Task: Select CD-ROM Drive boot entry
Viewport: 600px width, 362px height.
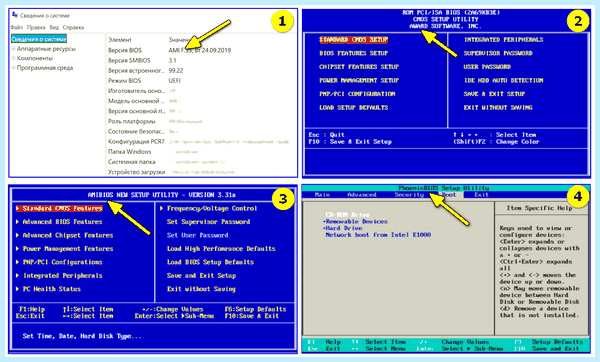Action: (347, 215)
